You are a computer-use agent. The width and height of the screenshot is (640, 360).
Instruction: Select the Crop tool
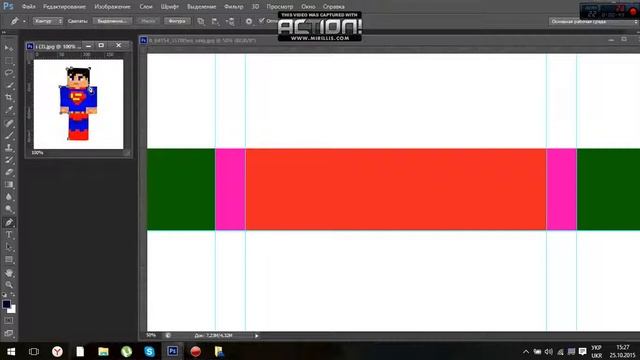coord(9,98)
